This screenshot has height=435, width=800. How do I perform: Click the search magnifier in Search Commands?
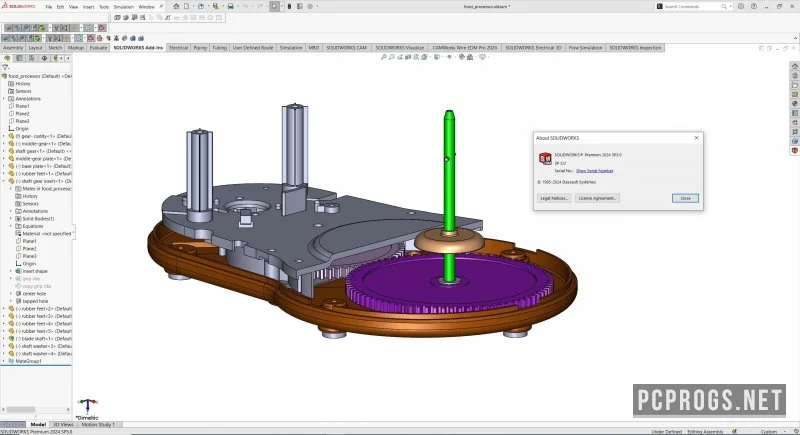click(x=723, y=6)
